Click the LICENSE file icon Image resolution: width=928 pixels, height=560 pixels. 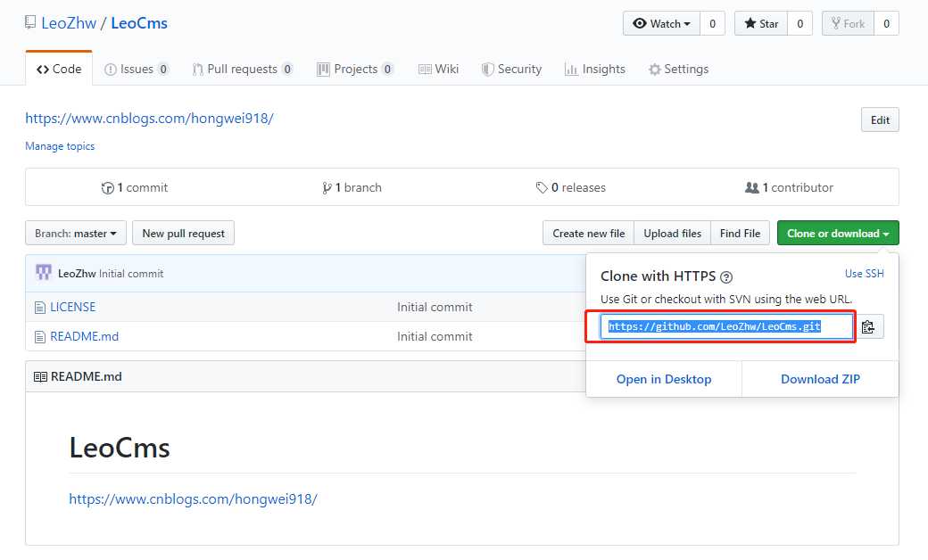tap(39, 308)
